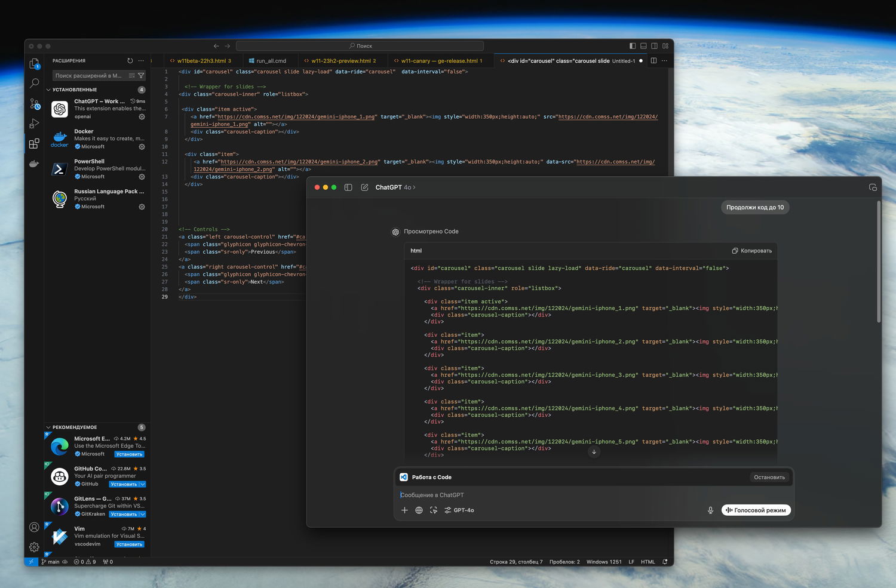
Task: Toggle VS Code bottom panel
Action: point(643,46)
